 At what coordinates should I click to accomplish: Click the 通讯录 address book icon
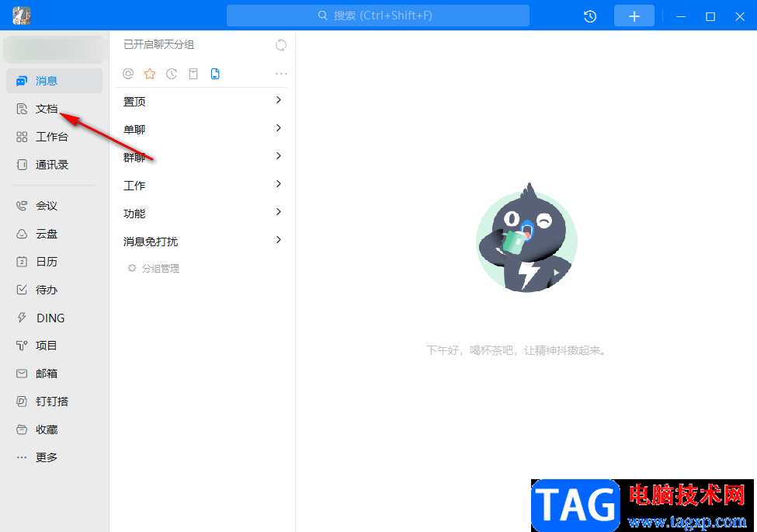(x=22, y=165)
